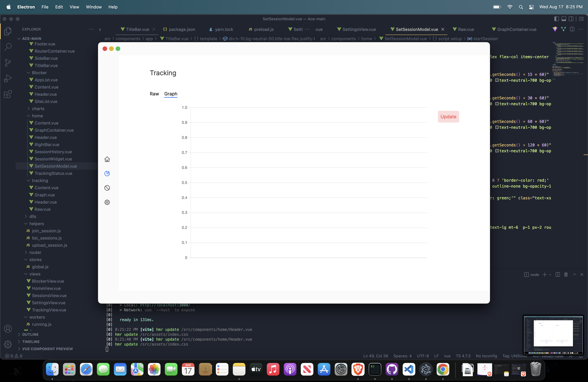Collapse the tracking folder
The width and height of the screenshot is (588, 382).
point(40,181)
